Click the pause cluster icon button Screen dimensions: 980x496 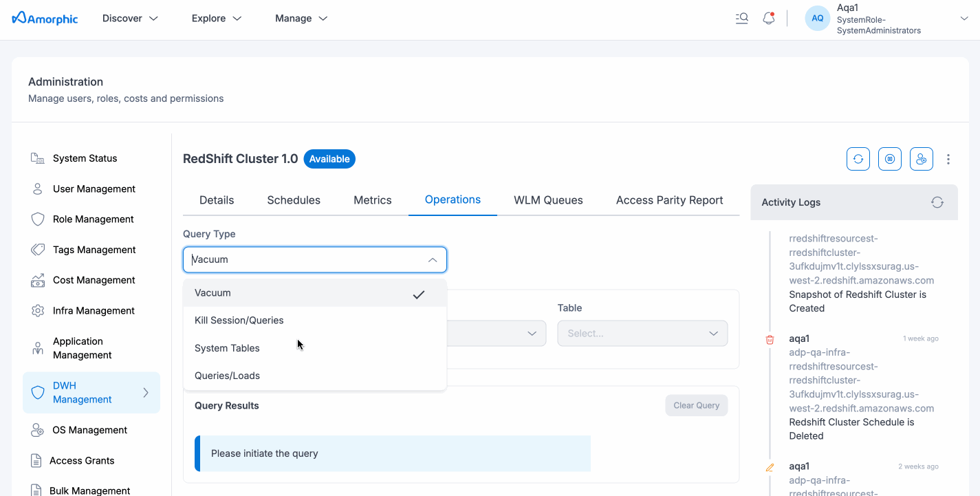890,159
